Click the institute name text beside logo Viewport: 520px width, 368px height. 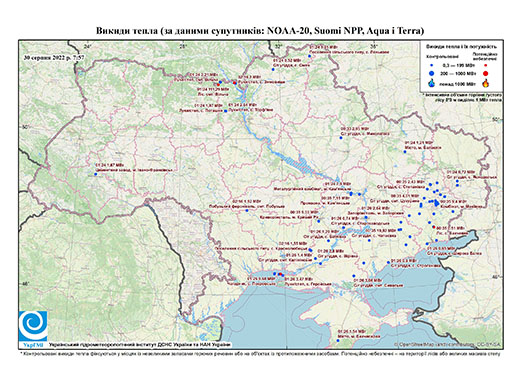(x=140, y=344)
